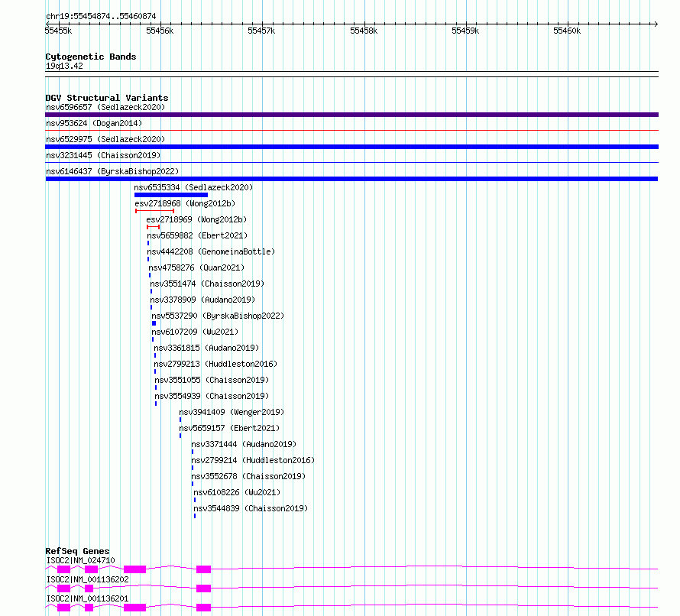Open nsv5659157 (Ebert2021) variant
The image size is (680, 616).
point(229,428)
